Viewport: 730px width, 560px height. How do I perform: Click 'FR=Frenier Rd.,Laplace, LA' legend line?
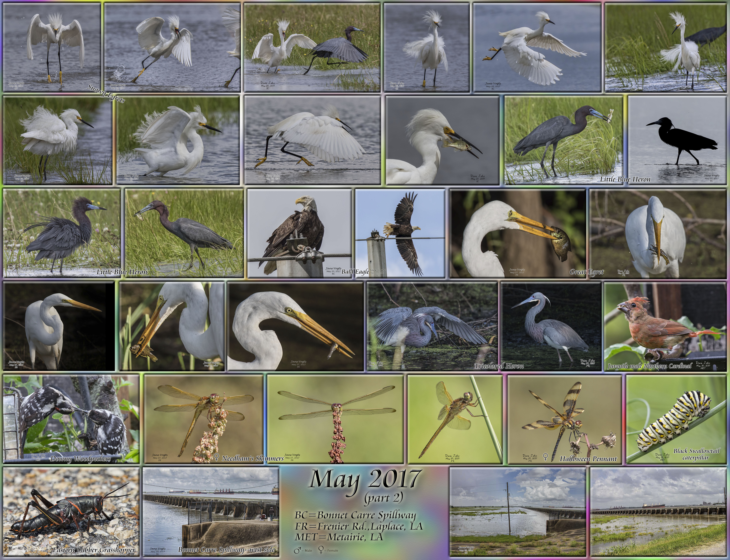359,526
